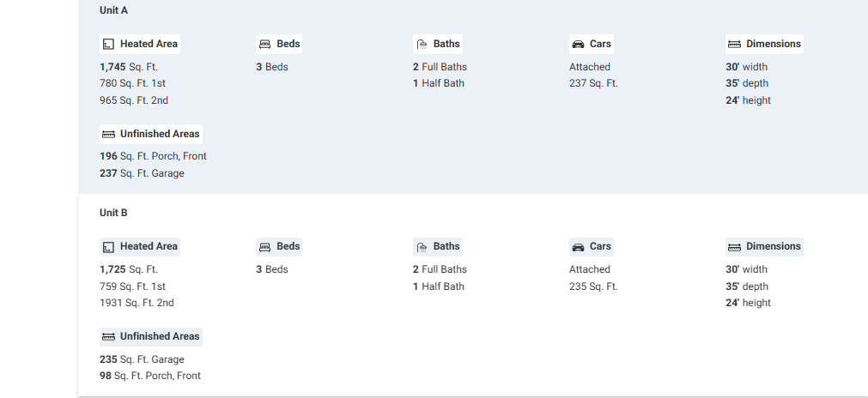Select the Unit B heading
Viewport: 868px width, 398px height.
(113, 213)
